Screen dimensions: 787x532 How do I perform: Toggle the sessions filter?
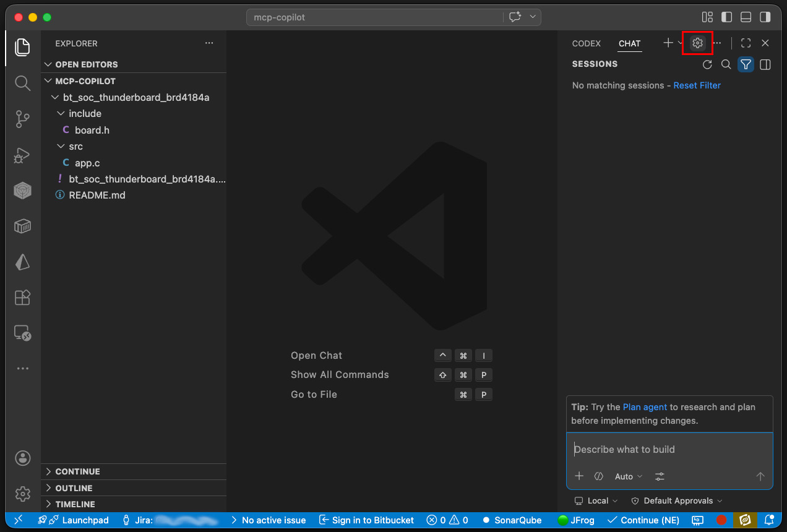746,64
